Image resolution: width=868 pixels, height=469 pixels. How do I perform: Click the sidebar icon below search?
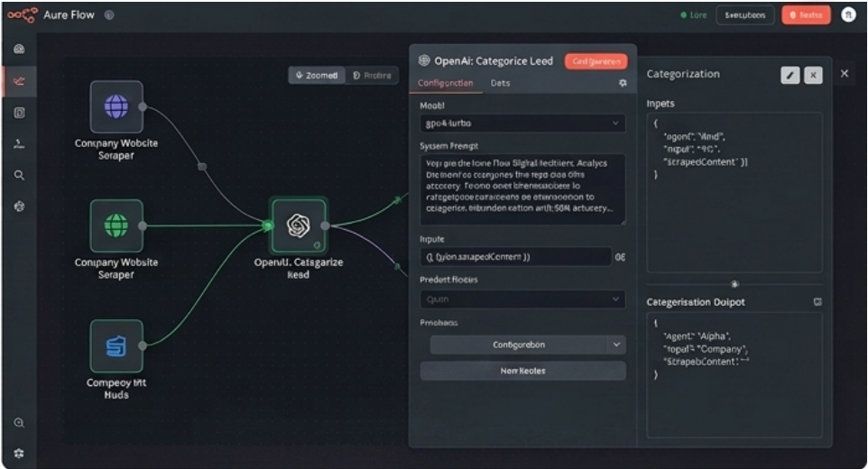click(19, 207)
